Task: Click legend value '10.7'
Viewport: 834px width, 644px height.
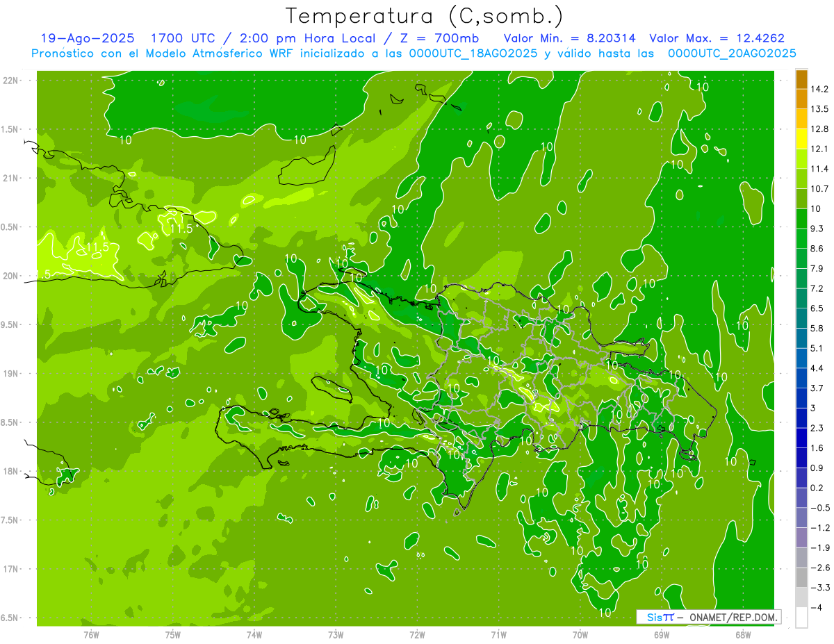Action: [x=819, y=189]
